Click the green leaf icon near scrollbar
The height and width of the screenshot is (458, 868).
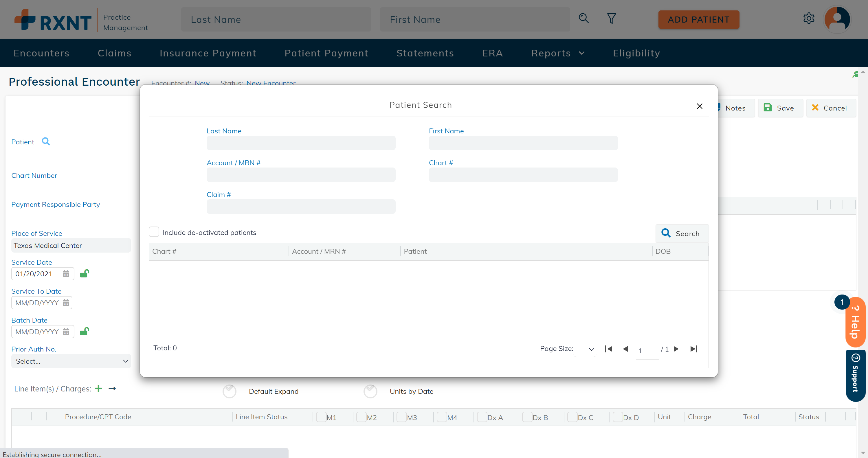pyautogui.click(x=856, y=74)
